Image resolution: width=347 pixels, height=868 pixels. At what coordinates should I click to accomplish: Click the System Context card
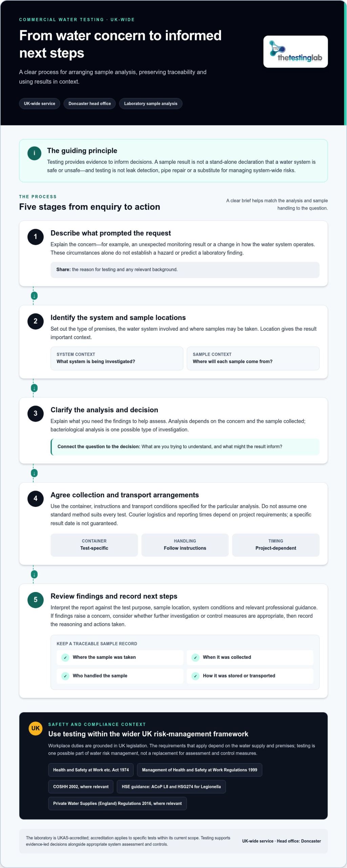point(117,358)
